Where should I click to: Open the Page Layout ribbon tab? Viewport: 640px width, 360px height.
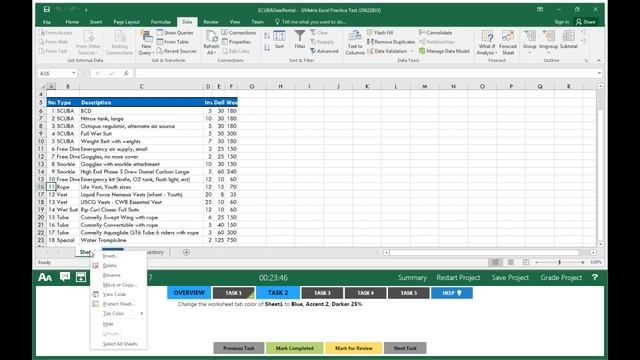126,22
